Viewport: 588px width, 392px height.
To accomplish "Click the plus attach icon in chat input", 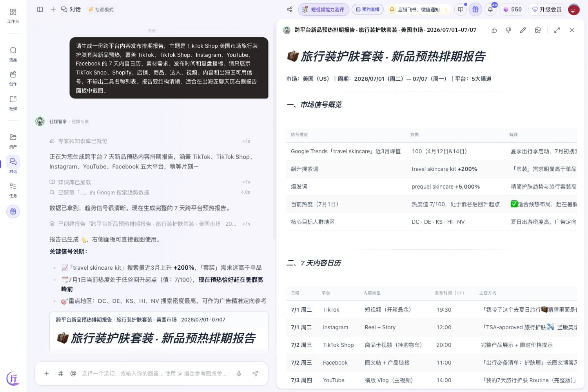I will pyautogui.click(x=47, y=374).
